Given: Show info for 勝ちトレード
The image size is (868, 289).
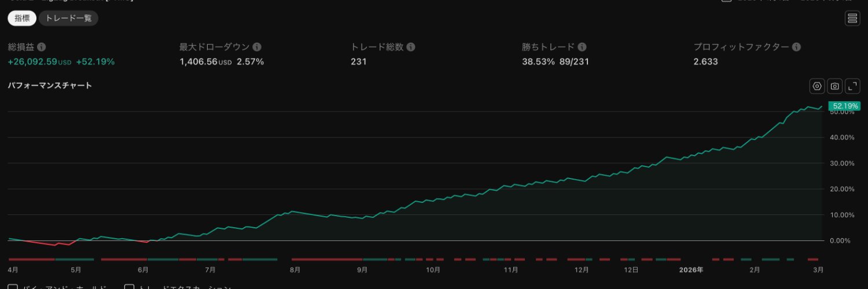Looking at the screenshot, I should [582, 47].
